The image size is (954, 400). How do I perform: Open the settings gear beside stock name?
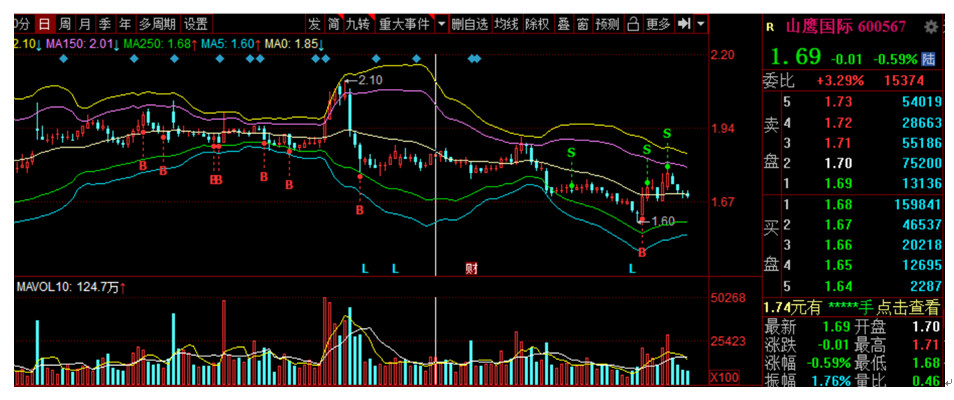(931, 27)
